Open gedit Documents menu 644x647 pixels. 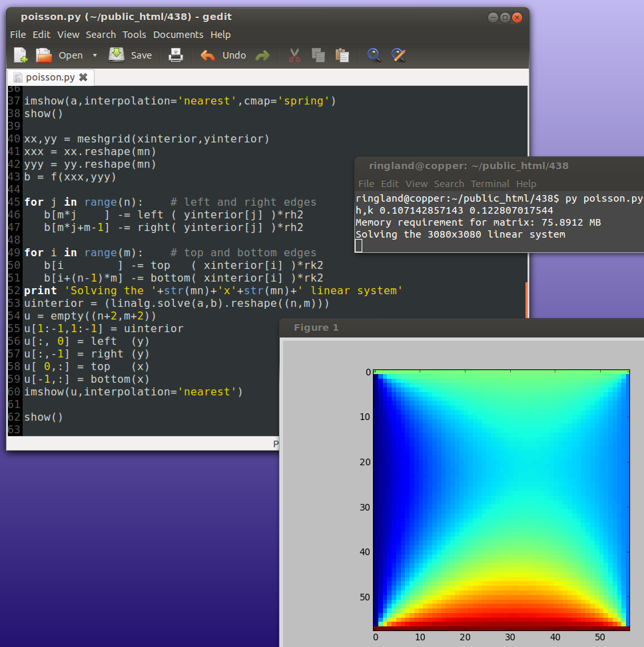(x=178, y=35)
